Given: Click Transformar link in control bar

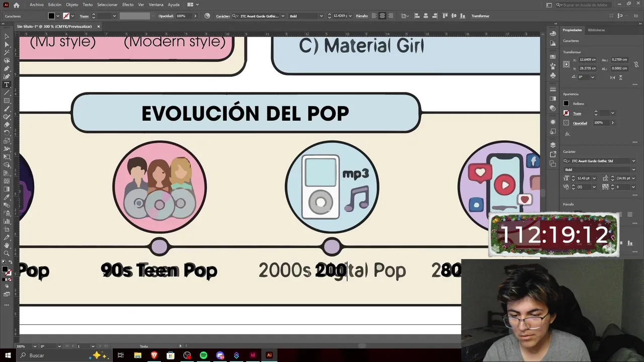Looking at the screenshot, I should pyautogui.click(x=480, y=16).
